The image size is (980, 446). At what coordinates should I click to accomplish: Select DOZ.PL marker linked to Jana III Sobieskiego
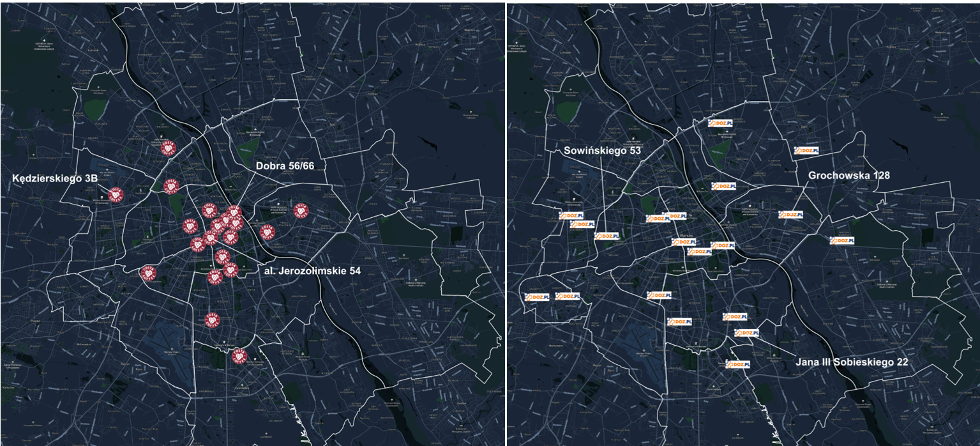(746, 333)
